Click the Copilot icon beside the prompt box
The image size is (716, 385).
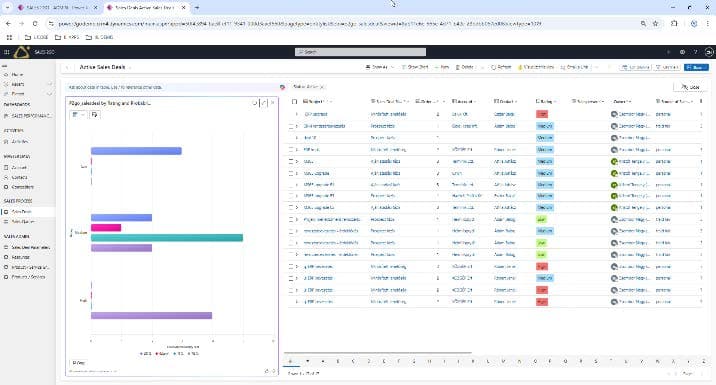282,87
